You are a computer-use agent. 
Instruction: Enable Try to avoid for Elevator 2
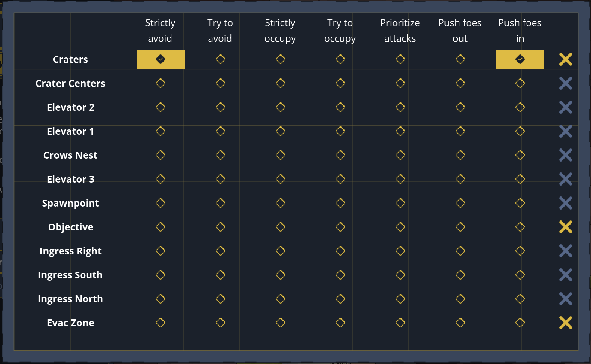[221, 107]
